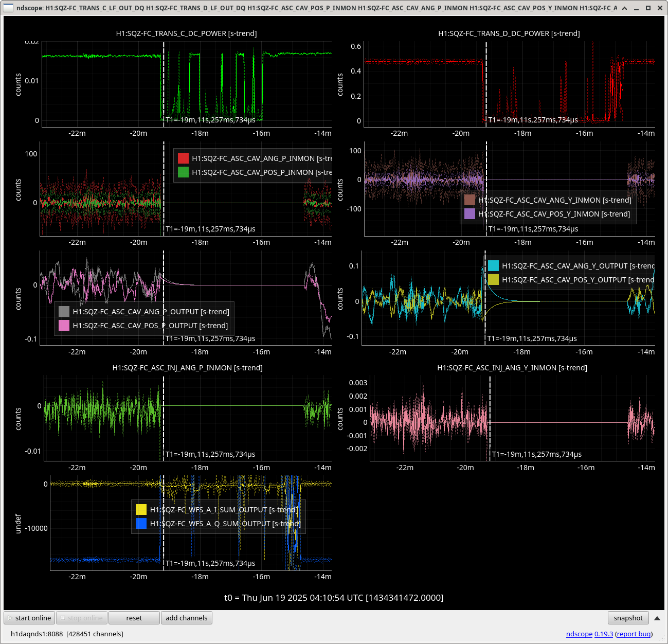Click the ASC_INJ_ANG_Y_INMON plot title
668x644 pixels.
[x=512, y=368]
